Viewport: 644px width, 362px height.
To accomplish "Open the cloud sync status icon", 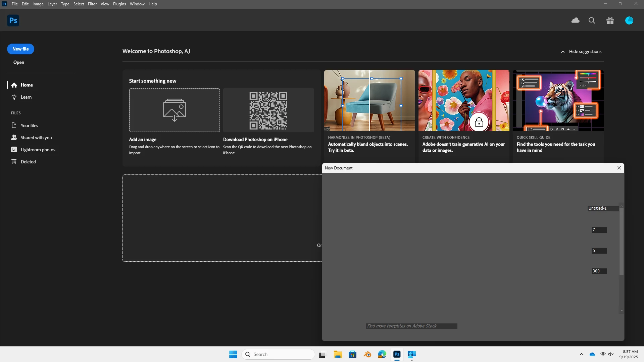I will (x=575, y=20).
